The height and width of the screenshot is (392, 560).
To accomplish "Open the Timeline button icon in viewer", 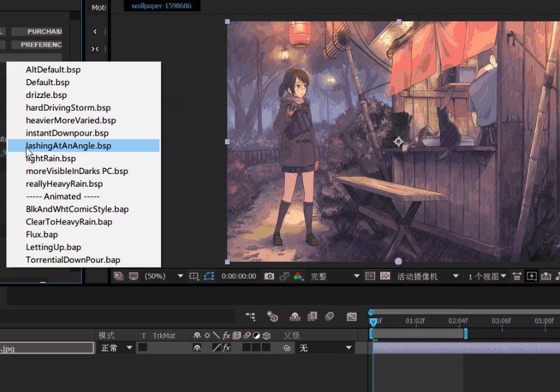I will (x=546, y=276).
